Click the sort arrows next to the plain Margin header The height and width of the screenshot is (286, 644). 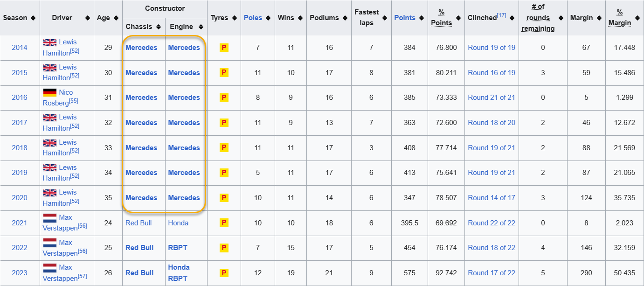pyautogui.click(x=599, y=18)
